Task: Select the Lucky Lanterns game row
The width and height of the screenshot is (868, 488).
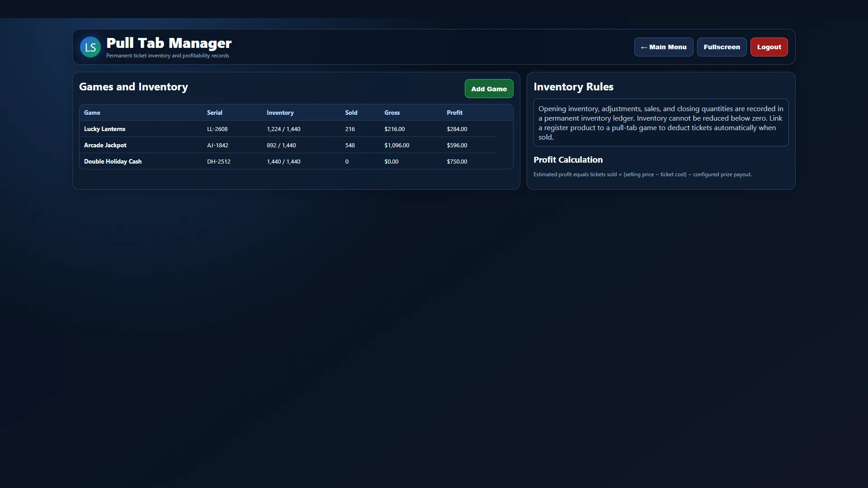Action: 288,129
